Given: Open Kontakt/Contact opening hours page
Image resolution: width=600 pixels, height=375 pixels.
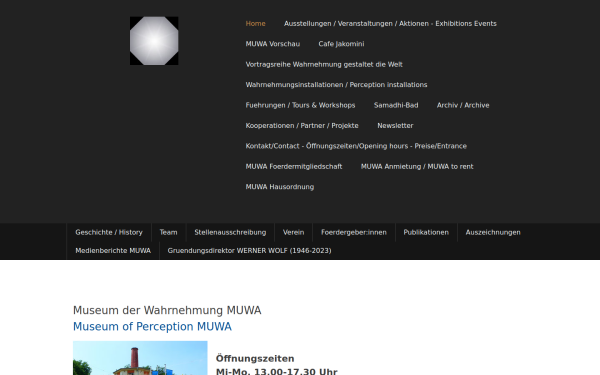Looking at the screenshot, I should point(356,146).
